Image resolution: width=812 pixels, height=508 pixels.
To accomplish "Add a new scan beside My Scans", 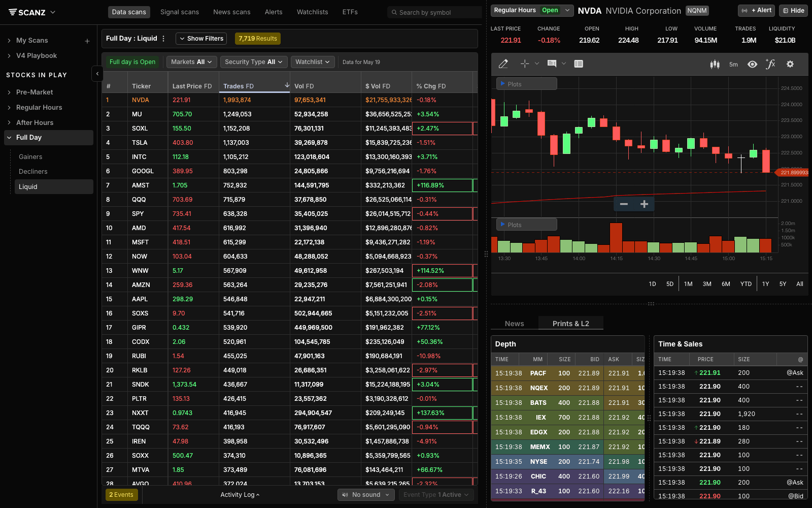I will pos(87,41).
